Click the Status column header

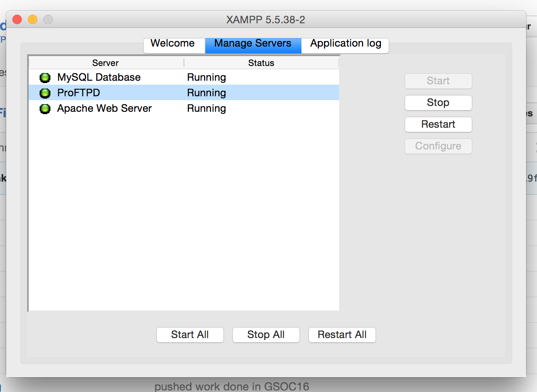coord(262,63)
